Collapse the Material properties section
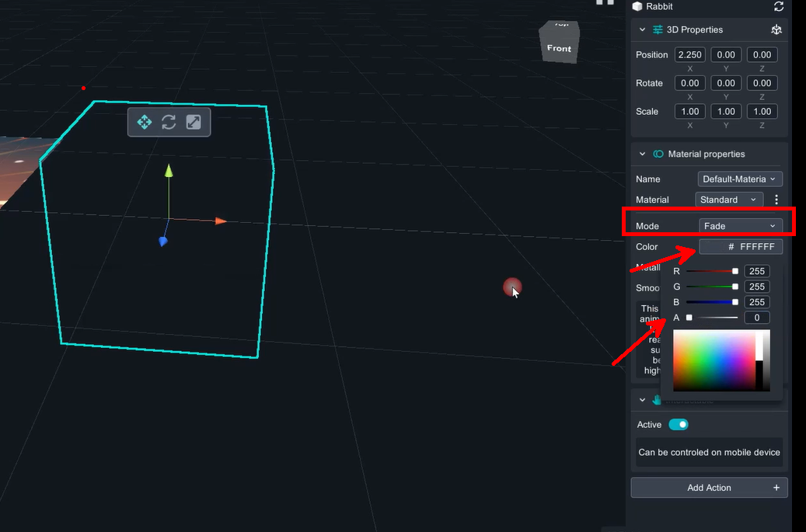The width and height of the screenshot is (806, 532). click(642, 154)
